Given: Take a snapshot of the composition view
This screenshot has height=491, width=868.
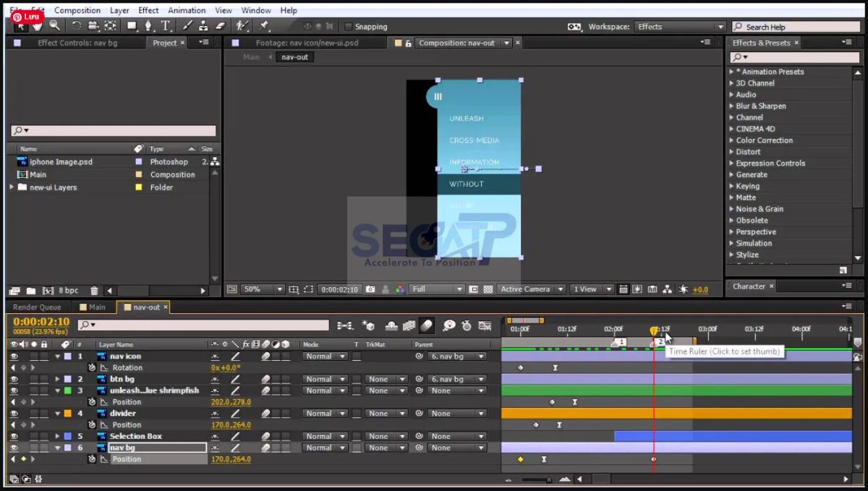Looking at the screenshot, I should pyautogui.click(x=370, y=289).
